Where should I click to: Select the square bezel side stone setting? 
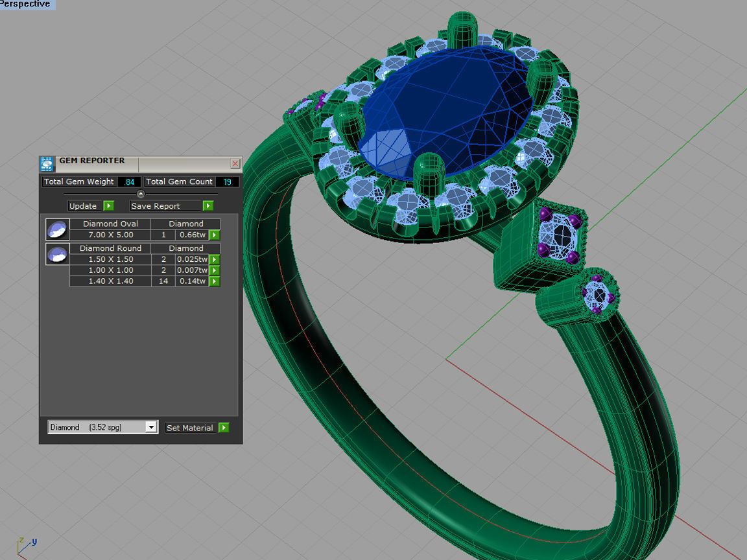(541, 245)
